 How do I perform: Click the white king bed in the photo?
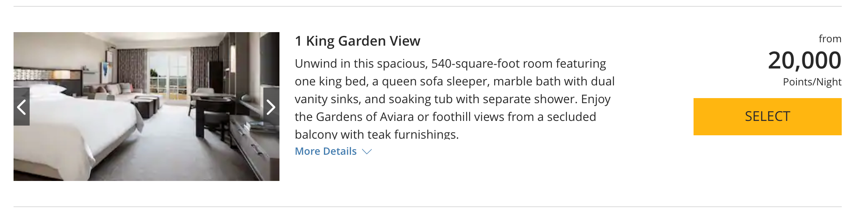pyautogui.click(x=72, y=127)
